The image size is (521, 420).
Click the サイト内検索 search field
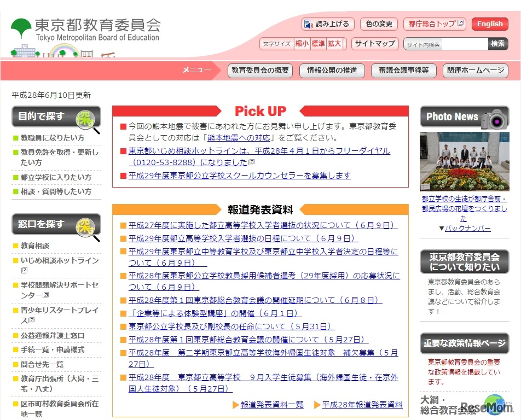446,44
